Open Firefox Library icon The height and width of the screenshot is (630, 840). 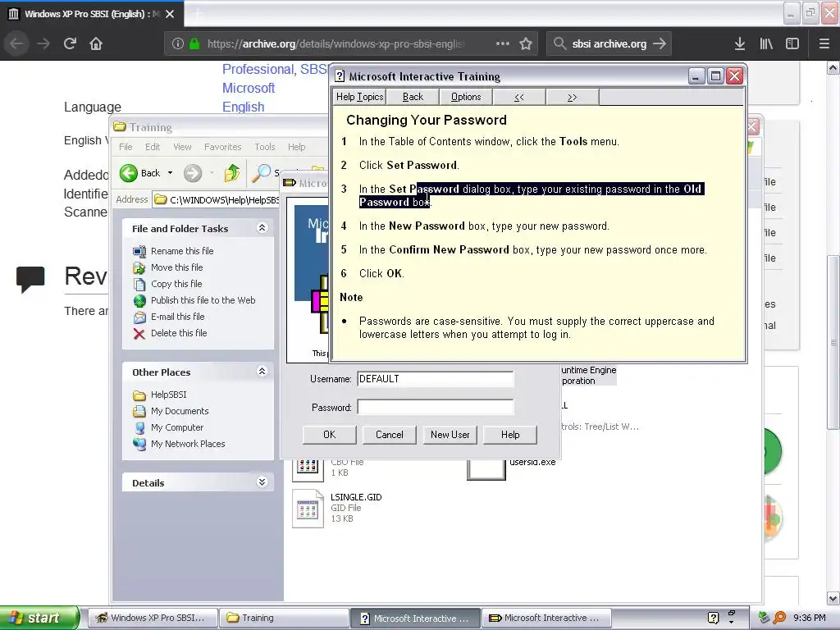click(x=766, y=43)
